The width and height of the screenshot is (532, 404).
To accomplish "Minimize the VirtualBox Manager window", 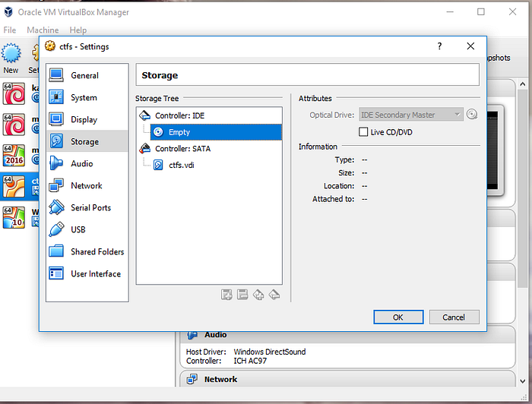I will pyautogui.click(x=450, y=12).
